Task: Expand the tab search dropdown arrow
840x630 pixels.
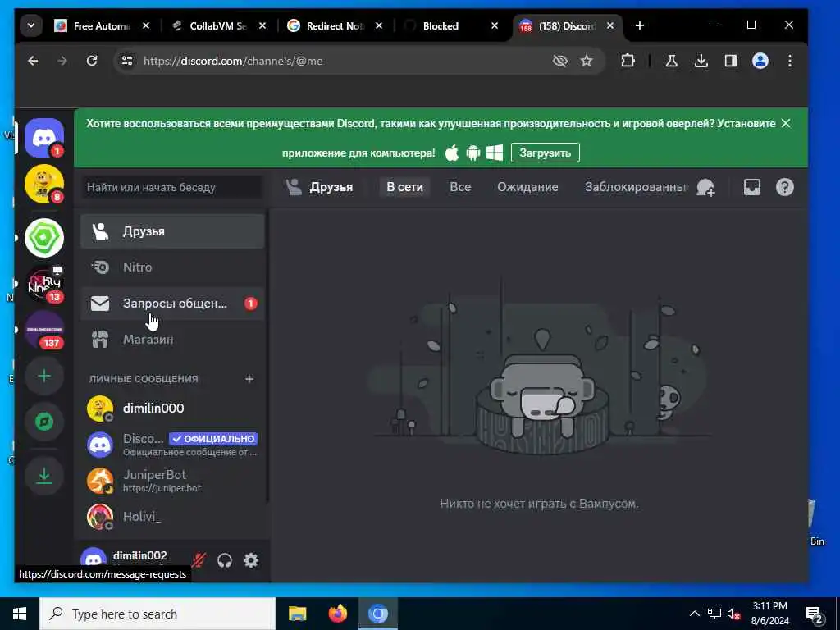Action: pyautogui.click(x=31, y=25)
